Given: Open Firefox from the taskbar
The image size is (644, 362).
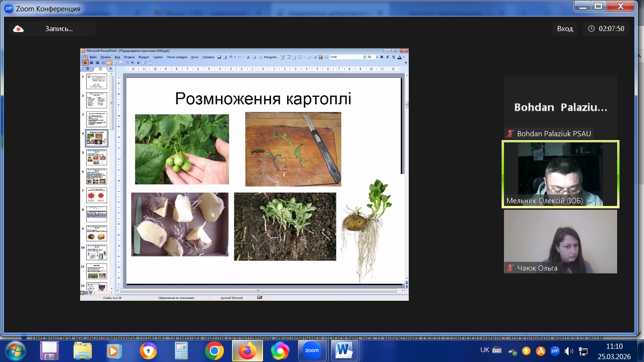Looking at the screenshot, I should 247,351.
